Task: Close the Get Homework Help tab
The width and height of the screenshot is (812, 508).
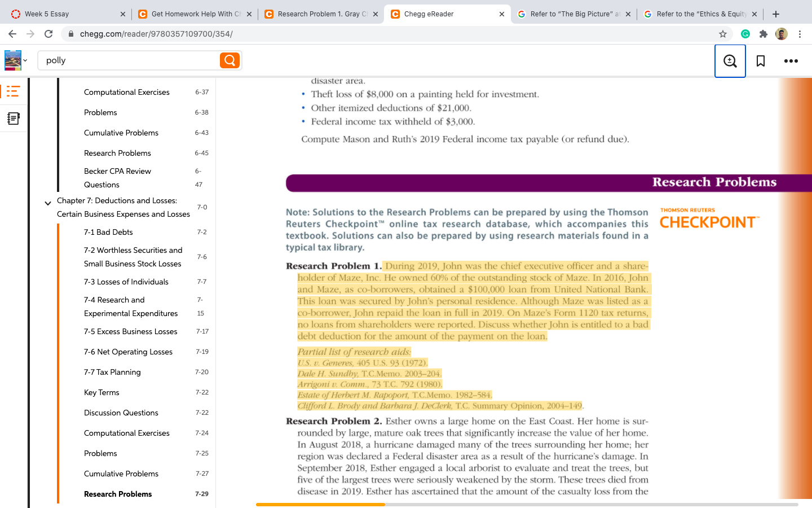Action: tap(249, 14)
